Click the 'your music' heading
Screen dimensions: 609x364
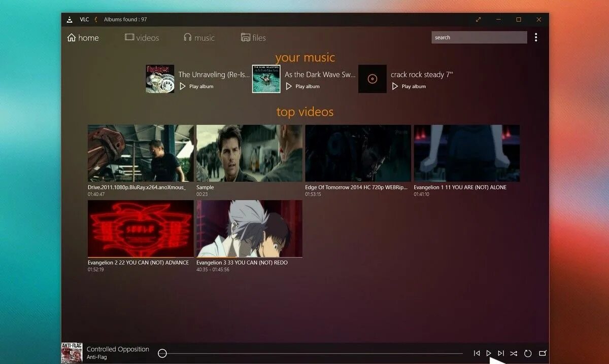tap(305, 57)
